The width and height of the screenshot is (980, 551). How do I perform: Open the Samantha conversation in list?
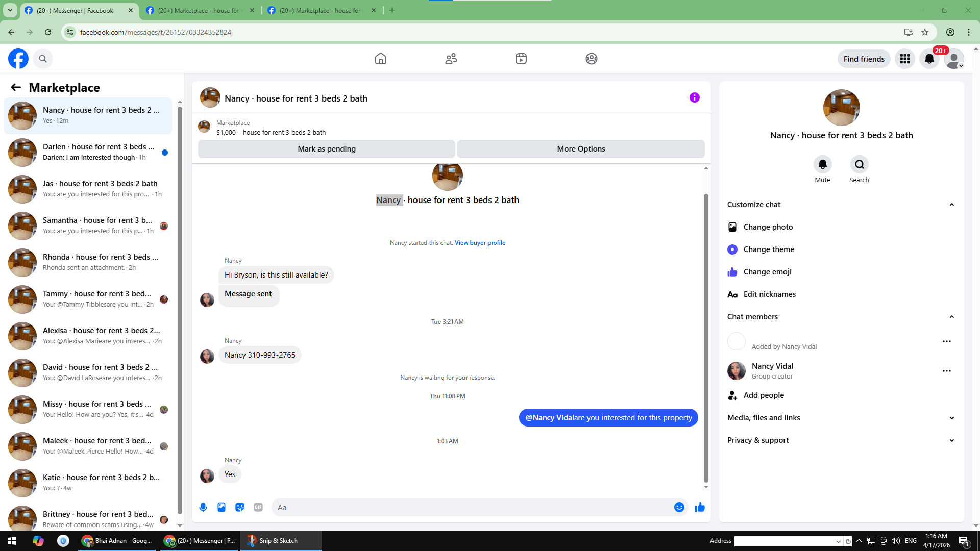tap(88, 226)
